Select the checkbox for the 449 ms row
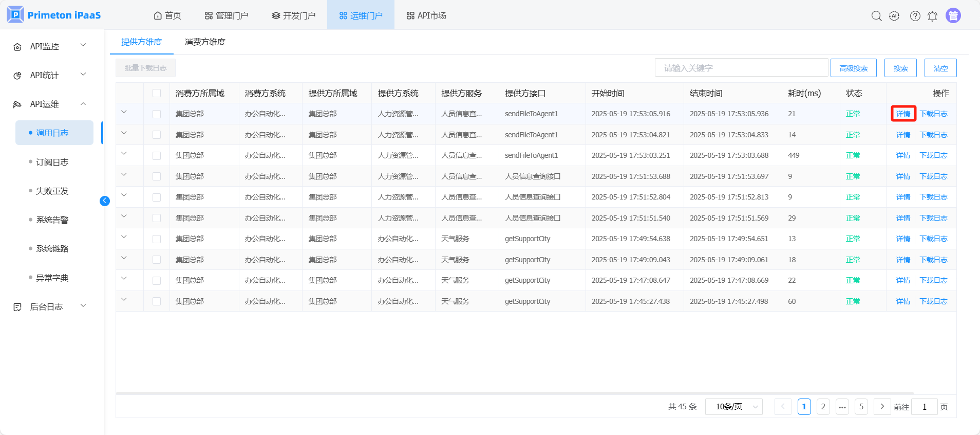This screenshot has width=980, height=435. pyautogui.click(x=157, y=156)
